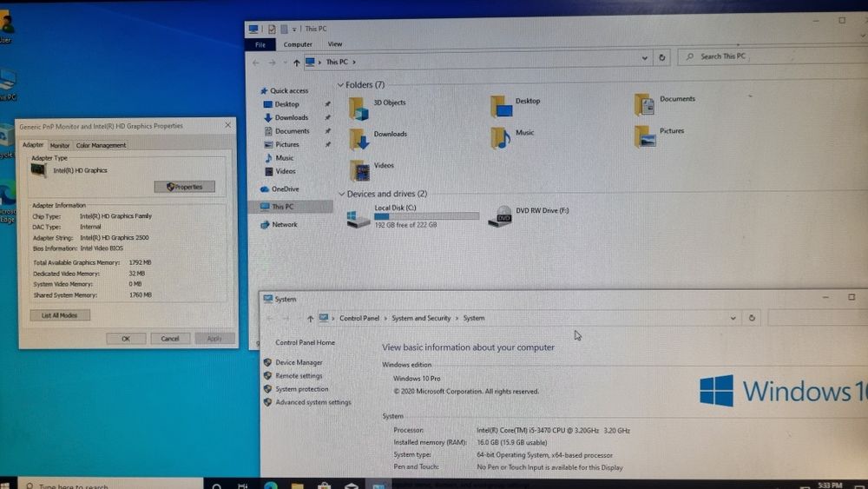
Task: Open the Music folder icon in Folders
Action: click(x=501, y=137)
